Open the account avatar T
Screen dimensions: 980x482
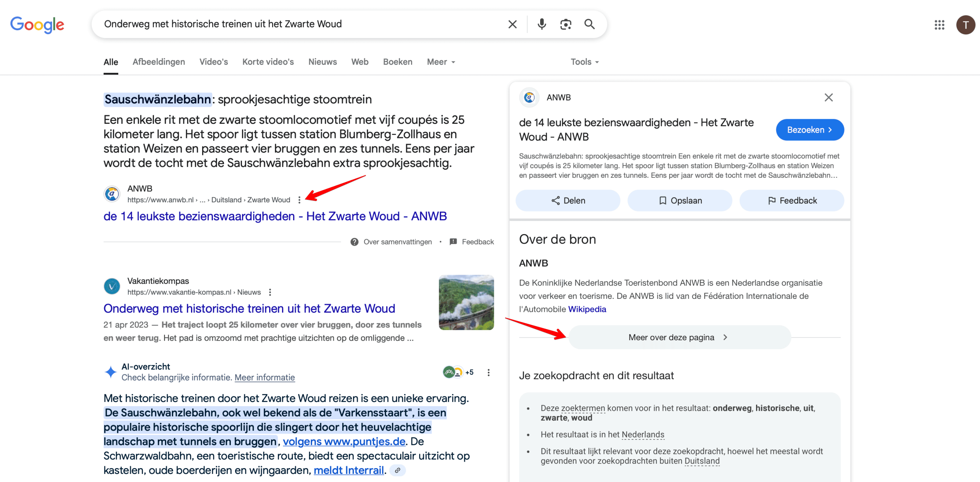(965, 25)
